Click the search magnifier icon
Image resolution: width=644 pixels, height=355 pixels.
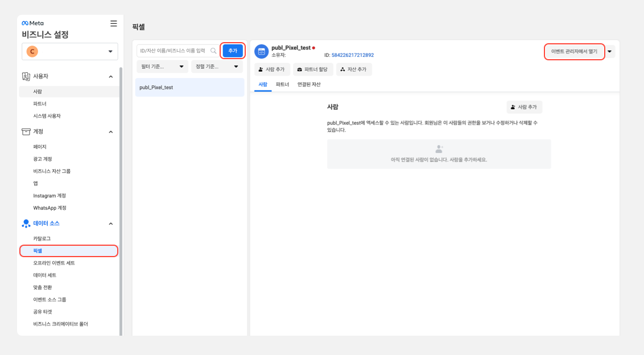click(x=214, y=51)
